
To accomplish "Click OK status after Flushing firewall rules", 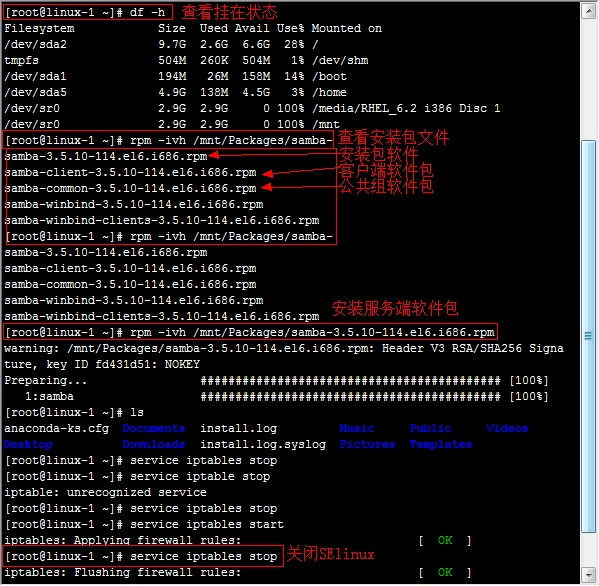I will (x=445, y=573).
